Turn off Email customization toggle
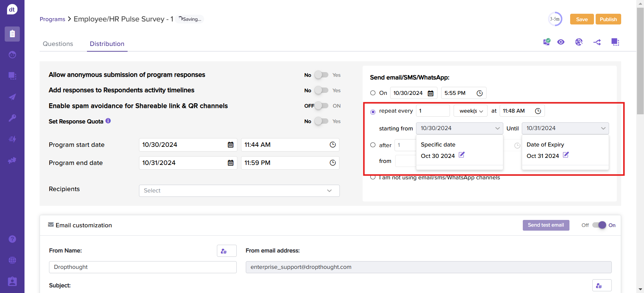 [x=599, y=225]
